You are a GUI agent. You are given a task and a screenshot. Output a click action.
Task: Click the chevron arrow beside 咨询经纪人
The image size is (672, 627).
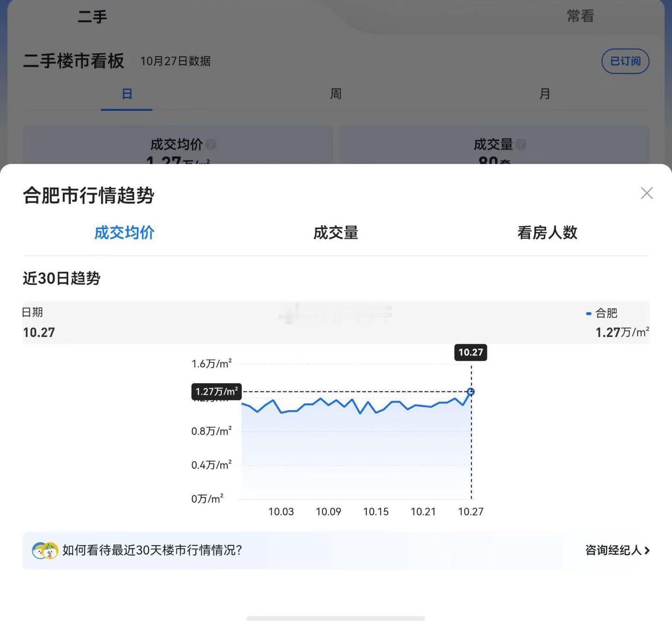click(647, 550)
